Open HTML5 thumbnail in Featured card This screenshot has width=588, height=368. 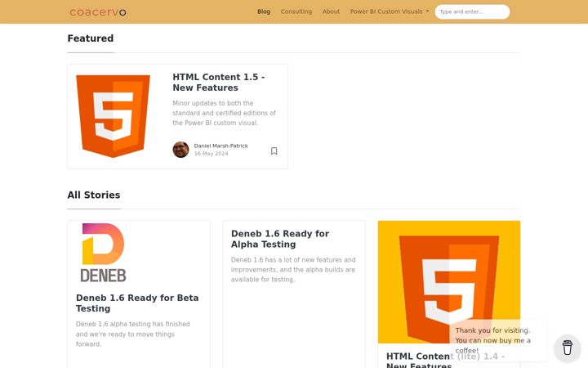pyautogui.click(x=113, y=116)
